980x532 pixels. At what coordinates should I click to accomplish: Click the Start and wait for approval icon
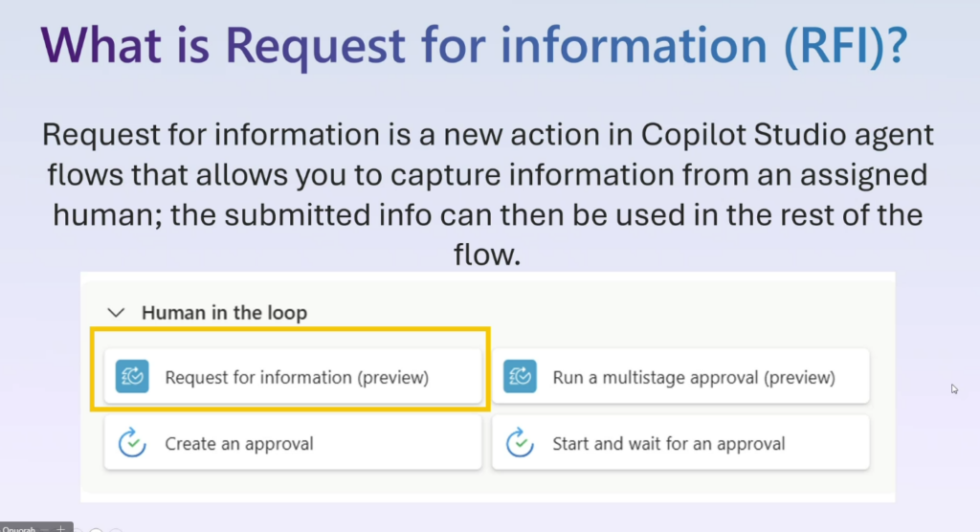tap(519, 443)
